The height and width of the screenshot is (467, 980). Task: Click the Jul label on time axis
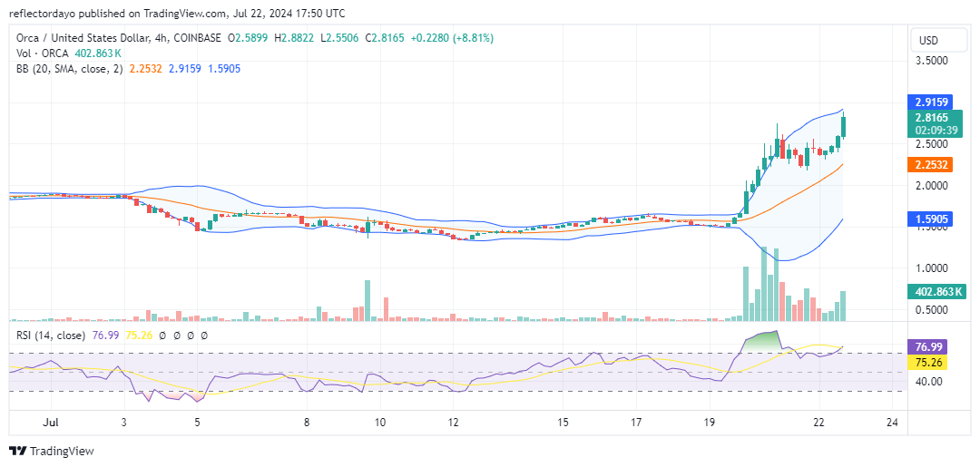coord(51,422)
